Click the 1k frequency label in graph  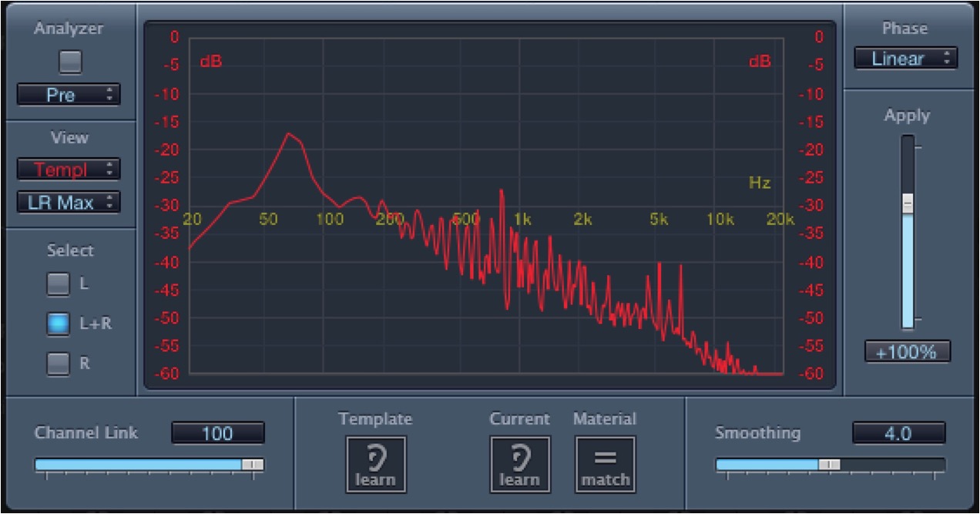click(x=523, y=219)
